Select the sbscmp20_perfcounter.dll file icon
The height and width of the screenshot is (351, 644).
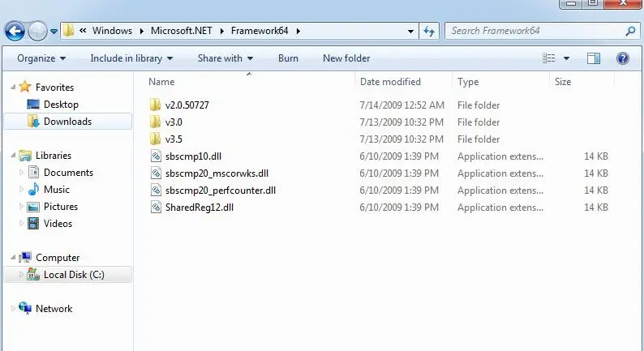156,190
